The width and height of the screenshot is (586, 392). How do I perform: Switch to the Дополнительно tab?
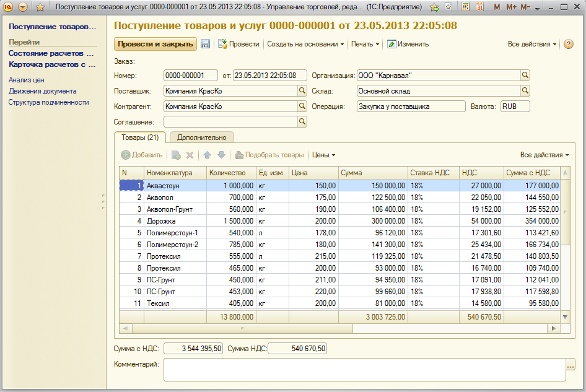(x=202, y=137)
